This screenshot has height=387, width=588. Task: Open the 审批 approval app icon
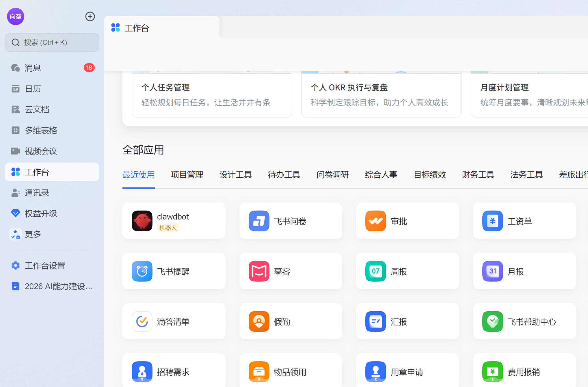tap(375, 221)
